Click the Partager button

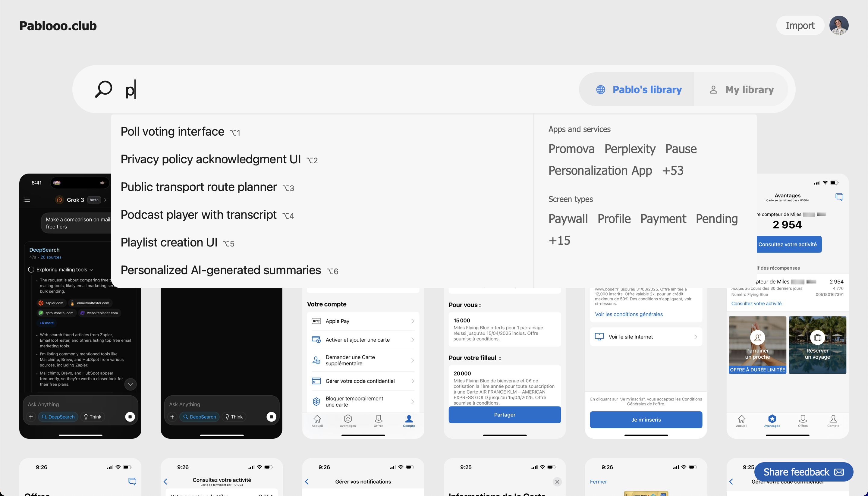pos(505,415)
